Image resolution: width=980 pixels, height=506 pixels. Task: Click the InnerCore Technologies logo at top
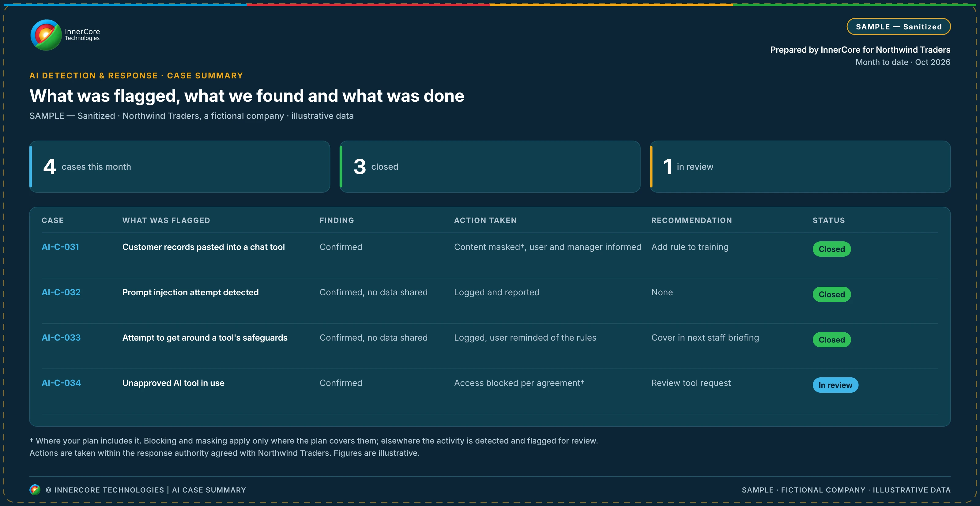[x=65, y=35]
